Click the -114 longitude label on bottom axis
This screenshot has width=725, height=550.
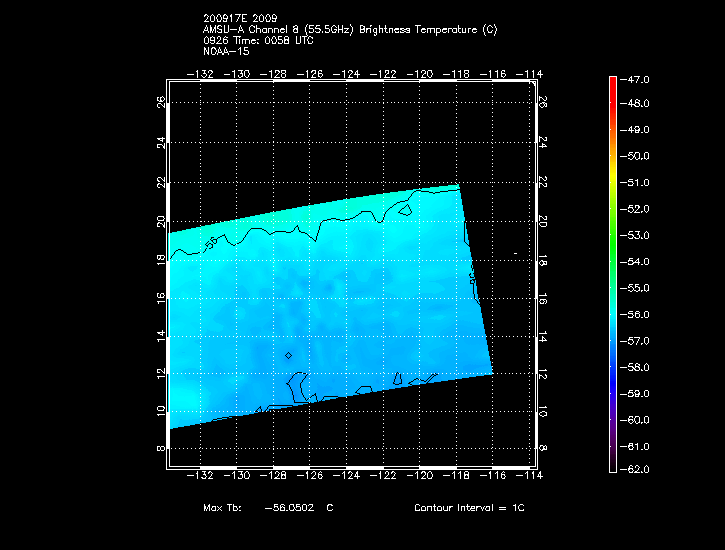pos(529,476)
